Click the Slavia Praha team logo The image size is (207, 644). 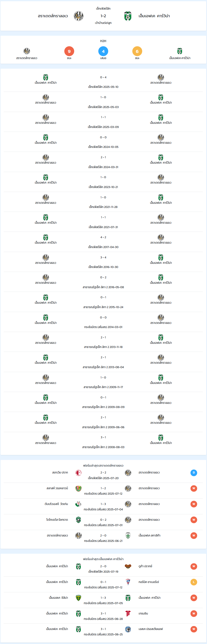click(79, 473)
